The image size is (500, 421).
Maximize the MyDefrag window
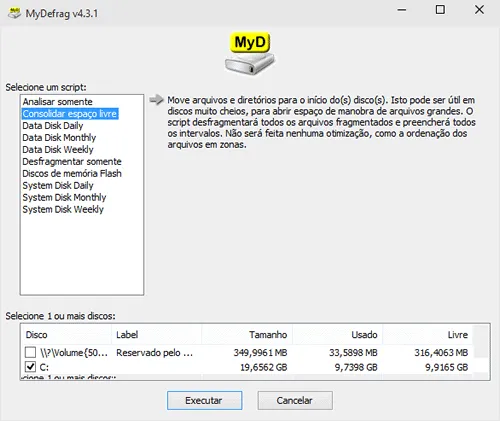pyautogui.click(x=440, y=10)
